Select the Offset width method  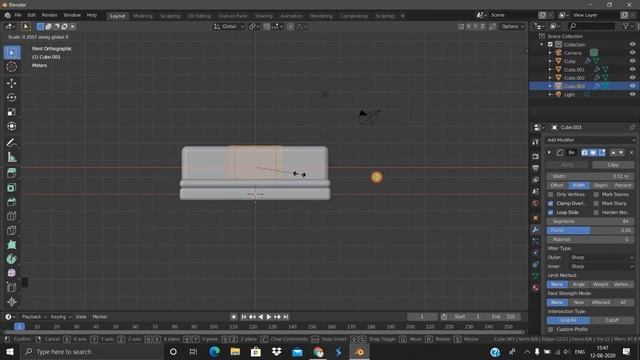[557, 185]
